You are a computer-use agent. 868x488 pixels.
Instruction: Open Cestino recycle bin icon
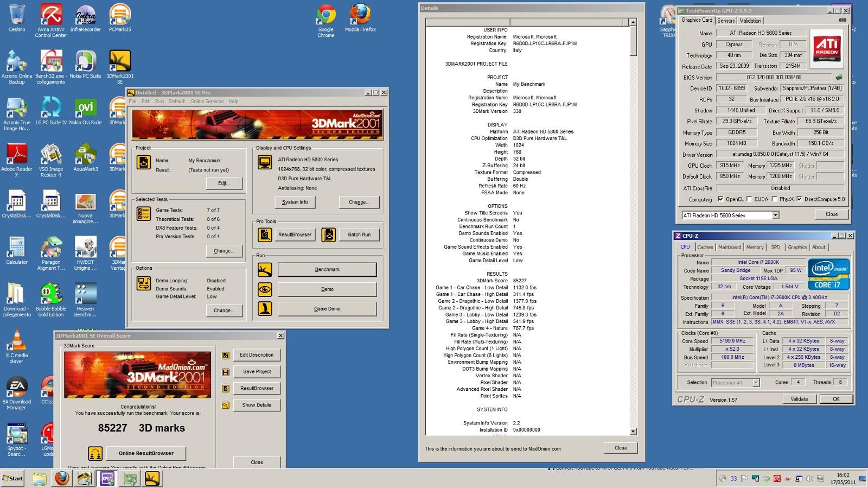(x=17, y=18)
